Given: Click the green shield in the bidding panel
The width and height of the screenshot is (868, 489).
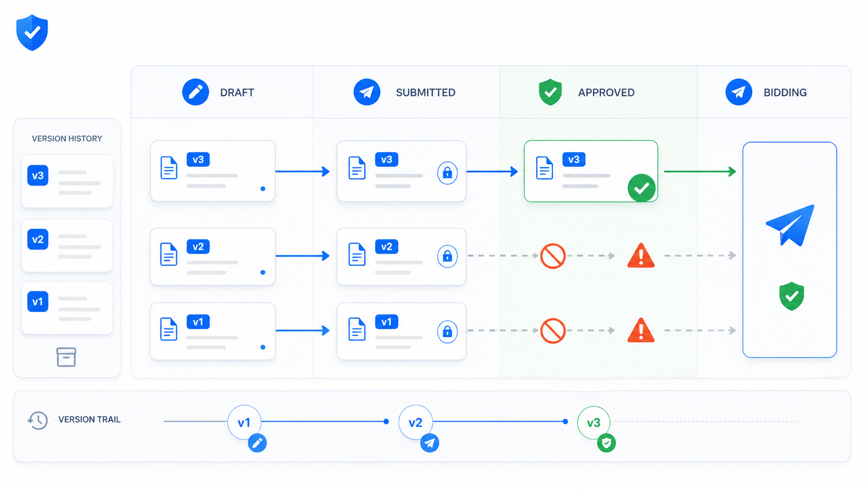Looking at the screenshot, I should [792, 296].
